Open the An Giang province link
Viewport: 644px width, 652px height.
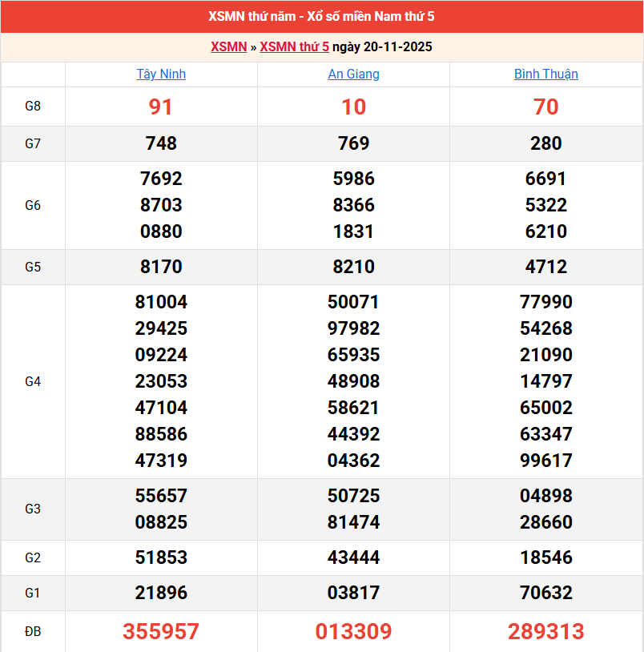[353, 74]
